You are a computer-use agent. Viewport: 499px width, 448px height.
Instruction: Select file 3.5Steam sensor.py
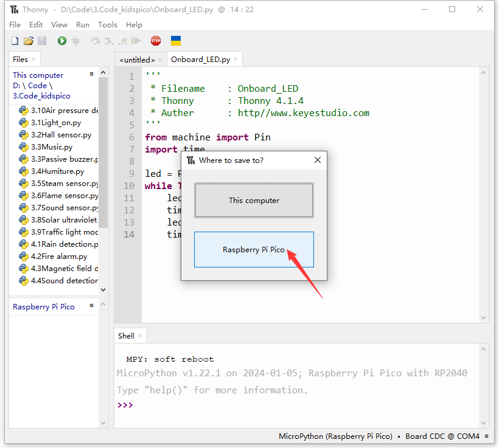[x=65, y=184]
